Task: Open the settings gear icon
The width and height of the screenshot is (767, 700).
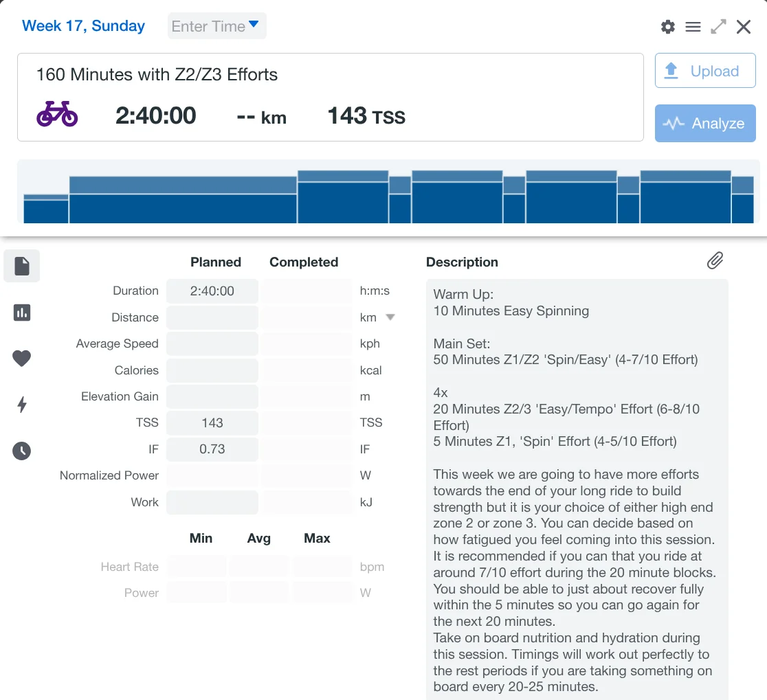Action: coord(667,27)
